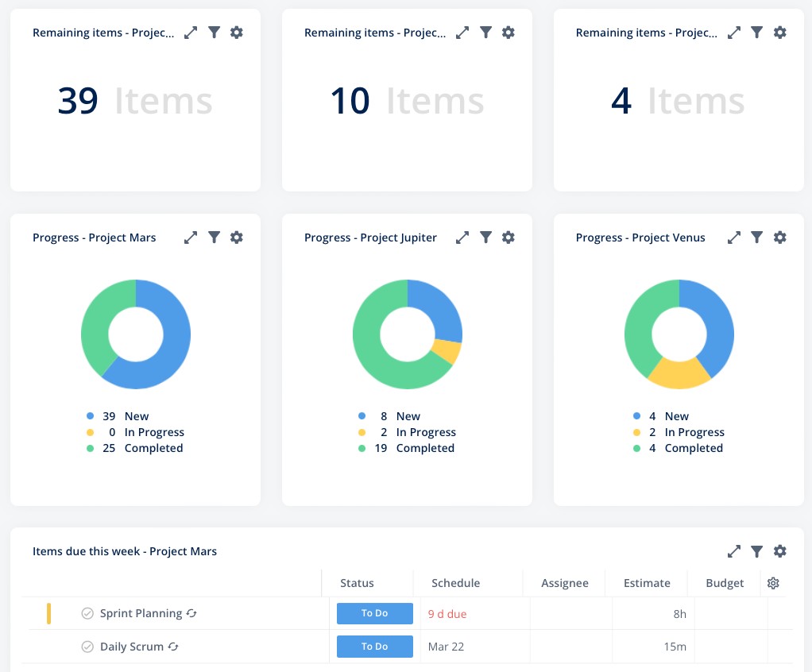Open the Daily Scrum item
This screenshot has height=672, width=812.
(x=132, y=647)
